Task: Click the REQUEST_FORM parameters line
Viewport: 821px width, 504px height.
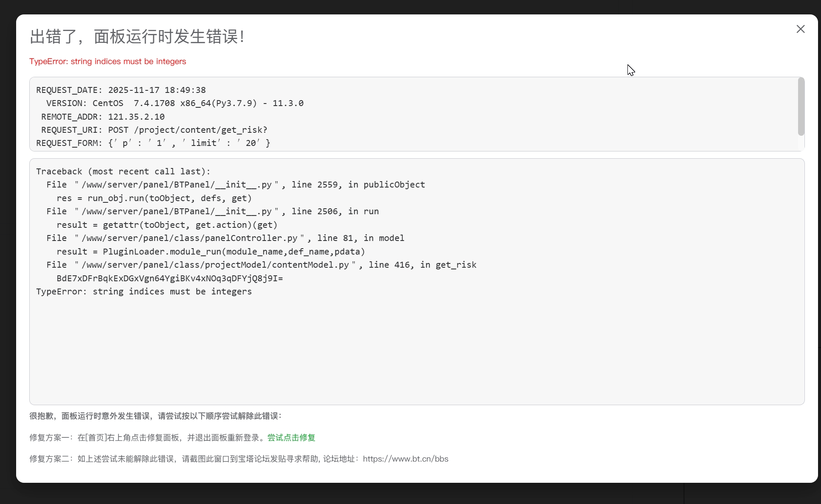Action: pos(153,143)
